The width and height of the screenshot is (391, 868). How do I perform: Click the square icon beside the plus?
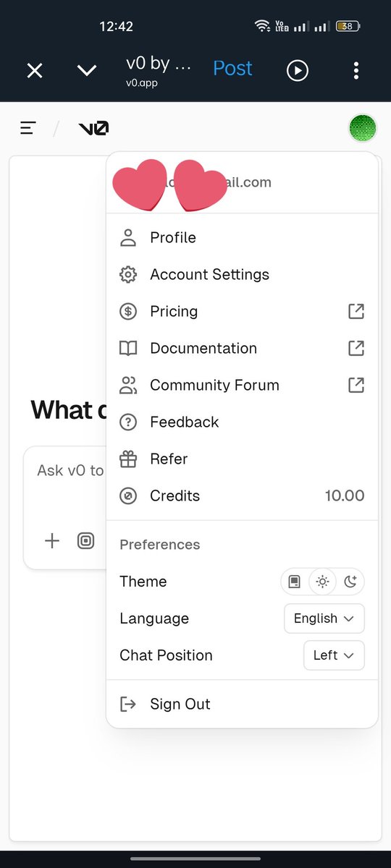click(86, 540)
